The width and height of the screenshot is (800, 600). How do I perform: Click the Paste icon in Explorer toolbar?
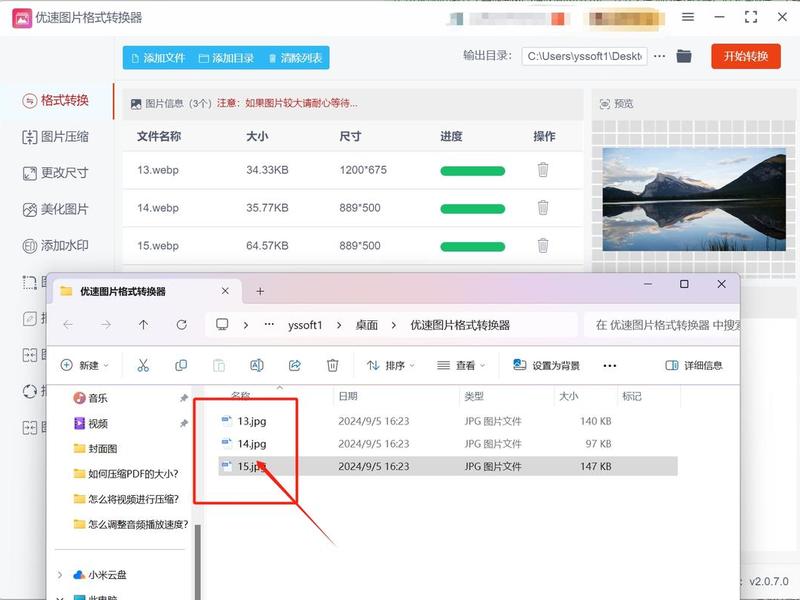tap(219, 365)
